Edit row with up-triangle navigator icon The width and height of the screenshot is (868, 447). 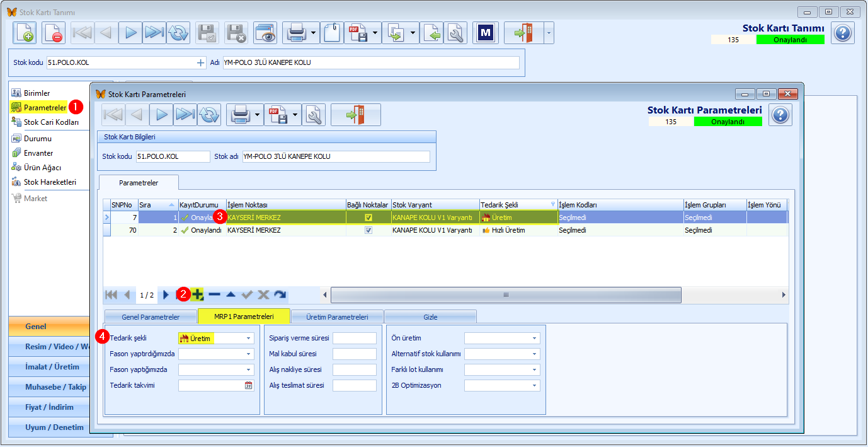tap(231, 294)
